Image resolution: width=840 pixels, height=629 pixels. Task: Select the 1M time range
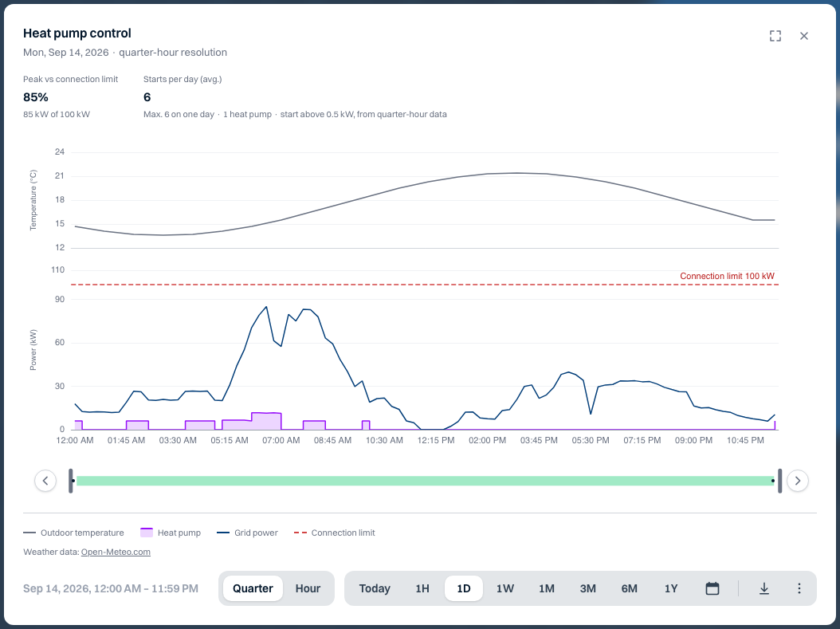tap(547, 588)
